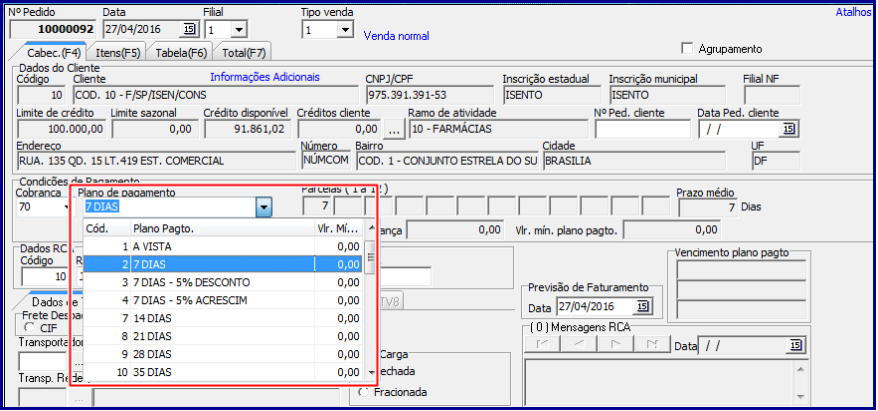Click the Cidade field BRASILIA
Image resolution: width=878 pixels, height=411 pixels.
click(634, 161)
